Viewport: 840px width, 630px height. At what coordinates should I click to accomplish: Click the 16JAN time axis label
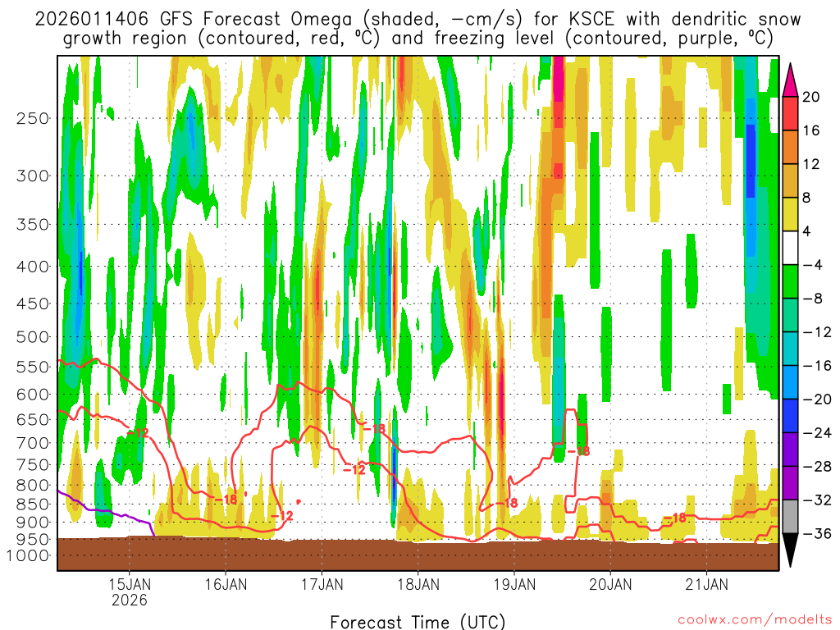pos(226,584)
